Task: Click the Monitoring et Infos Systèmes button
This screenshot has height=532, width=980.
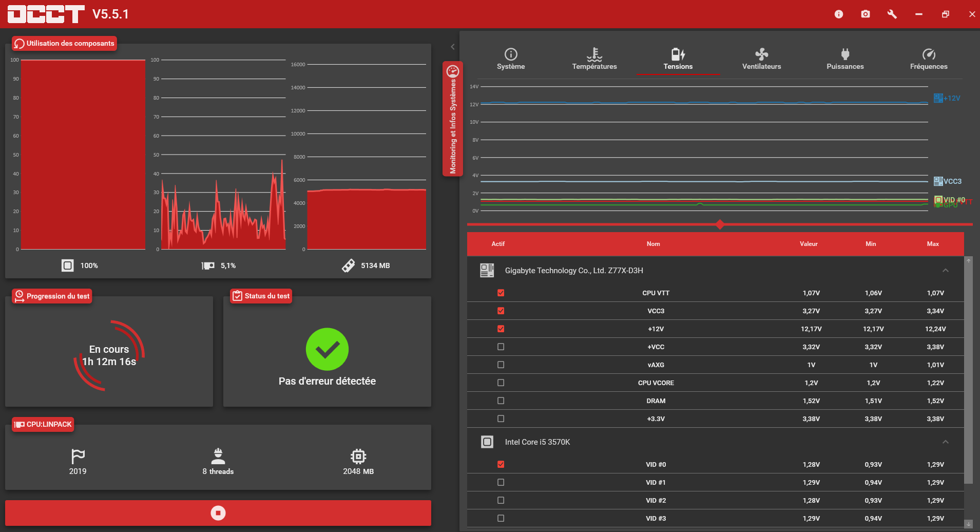Action: (453, 119)
